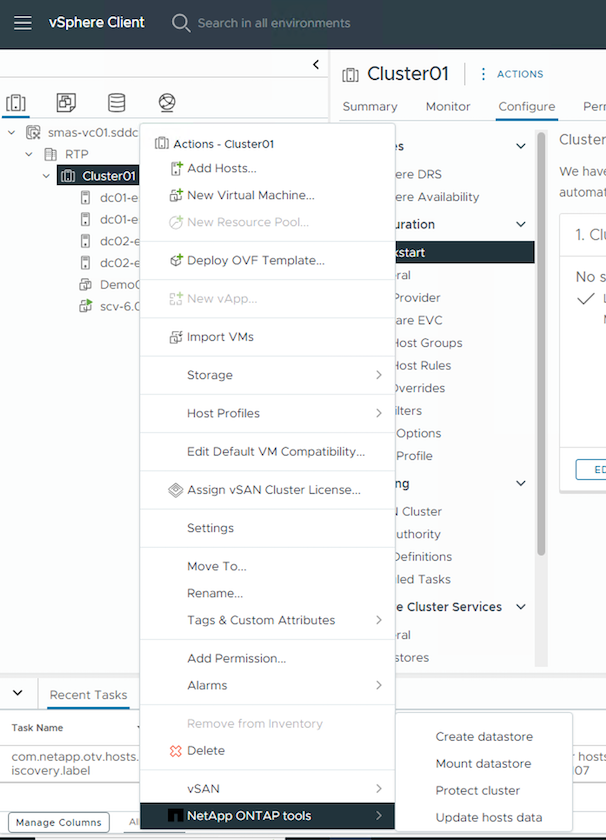Click the search magnifier icon
Screen dimensions: 606x840
coord(181,23)
